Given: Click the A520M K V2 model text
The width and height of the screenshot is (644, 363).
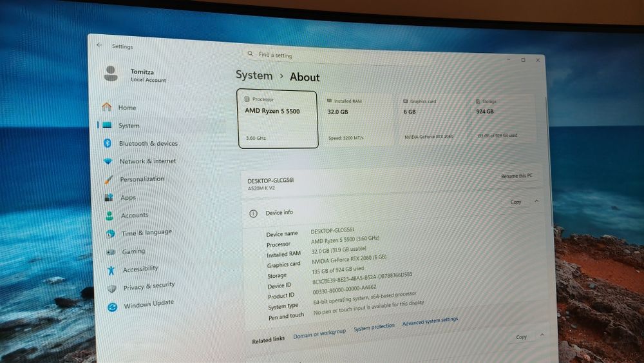Looking at the screenshot, I should click(x=261, y=188).
